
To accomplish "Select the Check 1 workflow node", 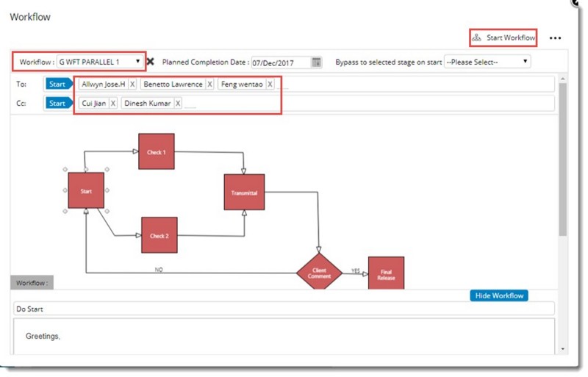I will point(156,151).
